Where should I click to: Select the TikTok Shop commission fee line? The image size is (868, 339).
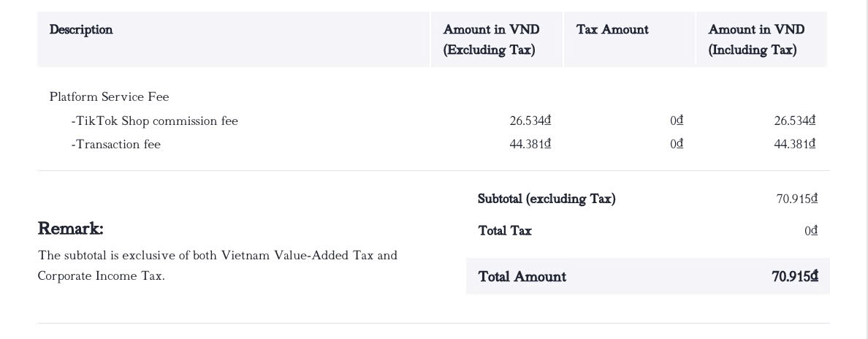click(154, 121)
